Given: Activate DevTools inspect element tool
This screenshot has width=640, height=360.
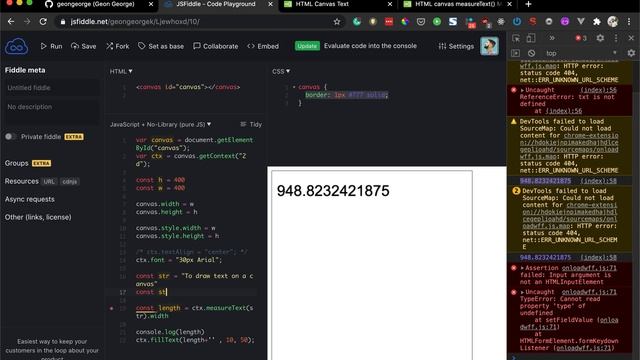Looking at the screenshot, I should coord(516,38).
